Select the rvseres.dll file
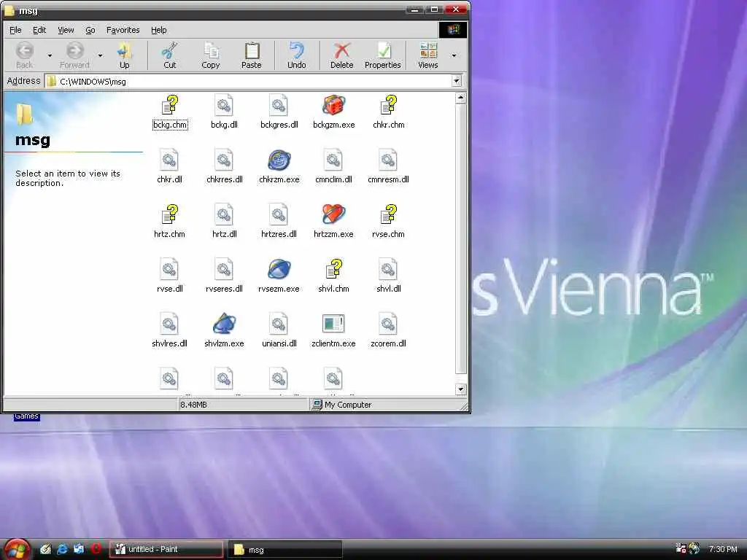This screenshot has height=560, width=747. coord(225,276)
